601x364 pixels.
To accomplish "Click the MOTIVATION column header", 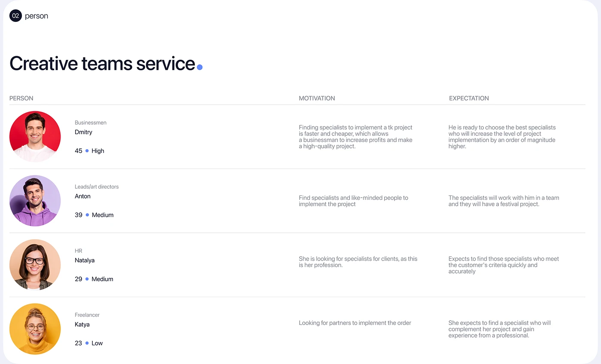I will [317, 98].
